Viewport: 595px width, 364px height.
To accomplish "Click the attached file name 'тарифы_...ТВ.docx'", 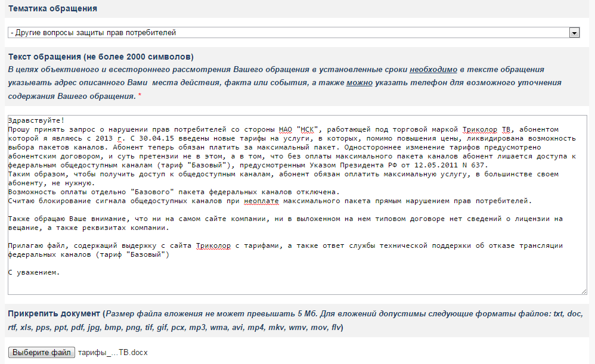I will tap(113, 353).
